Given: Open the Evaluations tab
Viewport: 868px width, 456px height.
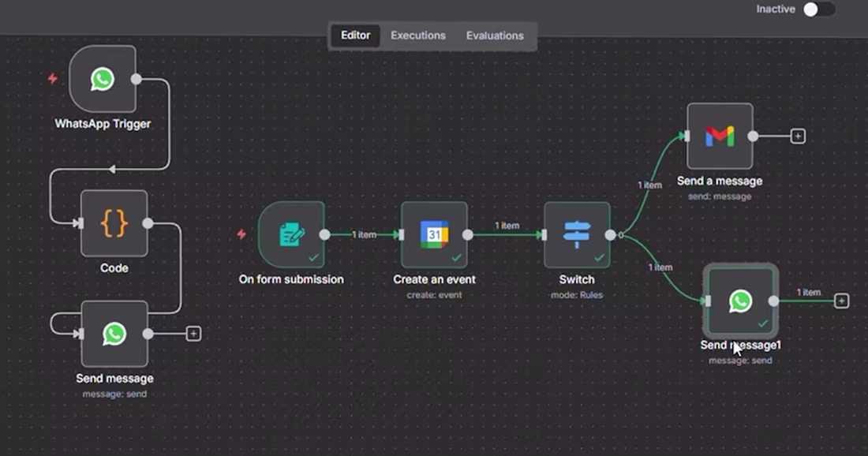Looking at the screenshot, I should click(495, 36).
